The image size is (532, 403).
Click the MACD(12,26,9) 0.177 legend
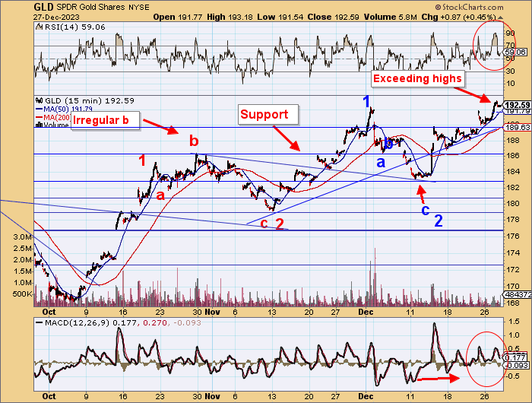coord(86,322)
